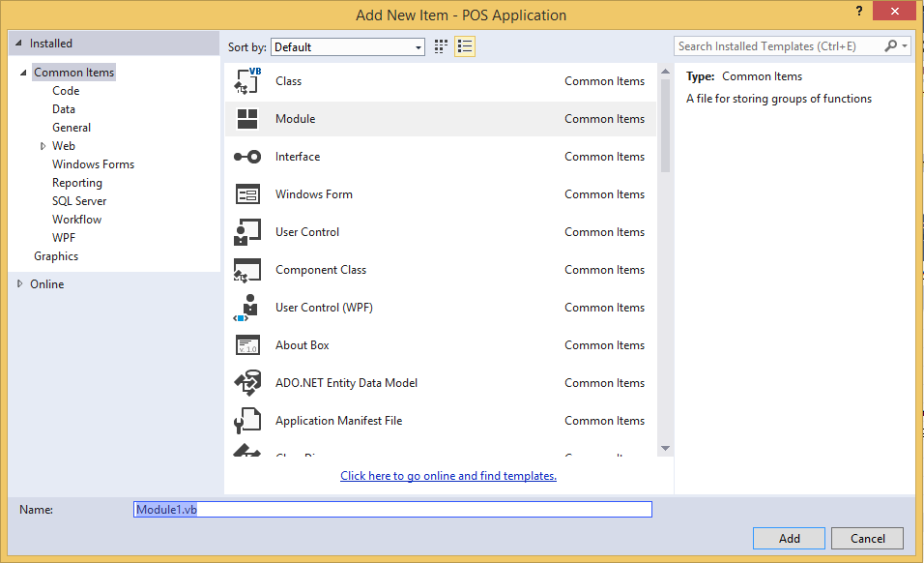Click the template list scrollbar thumb

665,125
